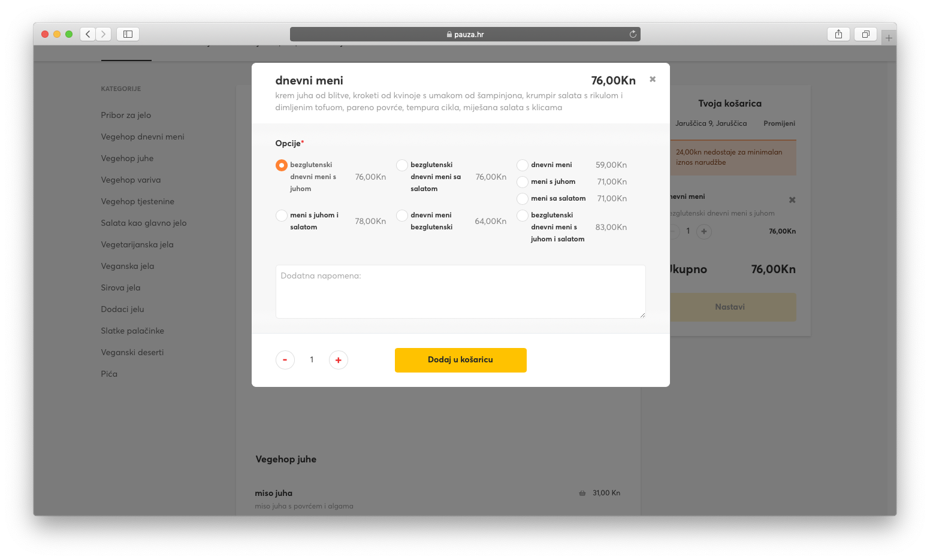This screenshot has width=930, height=560.
Task: Decrease quantity with red minus button
Action: [x=285, y=360]
